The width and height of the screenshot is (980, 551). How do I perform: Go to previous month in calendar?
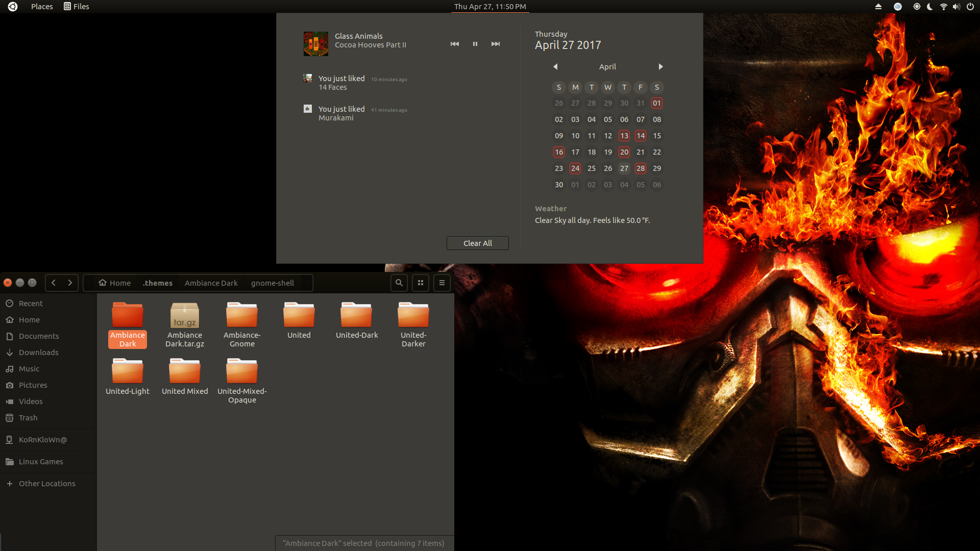pyautogui.click(x=555, y=67)
